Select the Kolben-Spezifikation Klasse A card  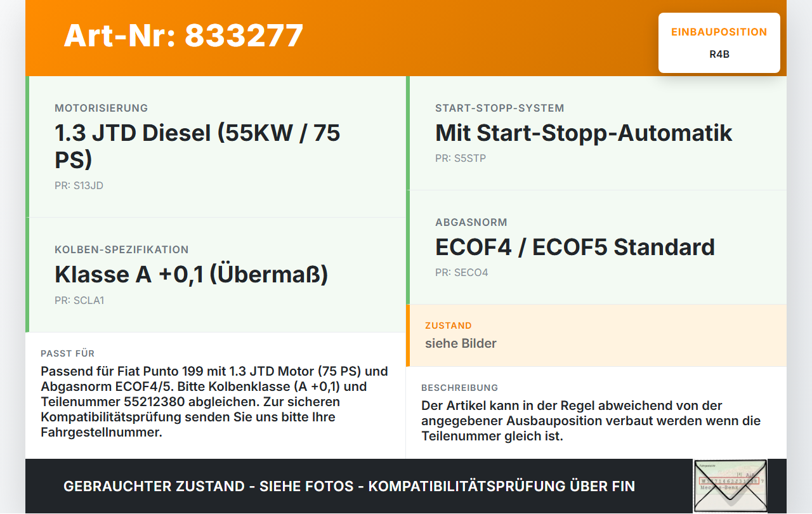pos(216,275)
